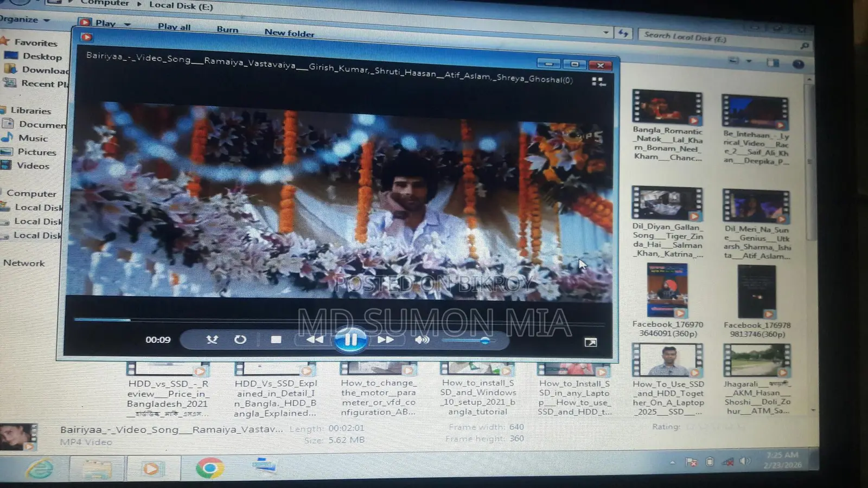This screenshot has height=488, width=868.
Task: Open the view options dropdown arrow
Action: [x=749, y=61]
